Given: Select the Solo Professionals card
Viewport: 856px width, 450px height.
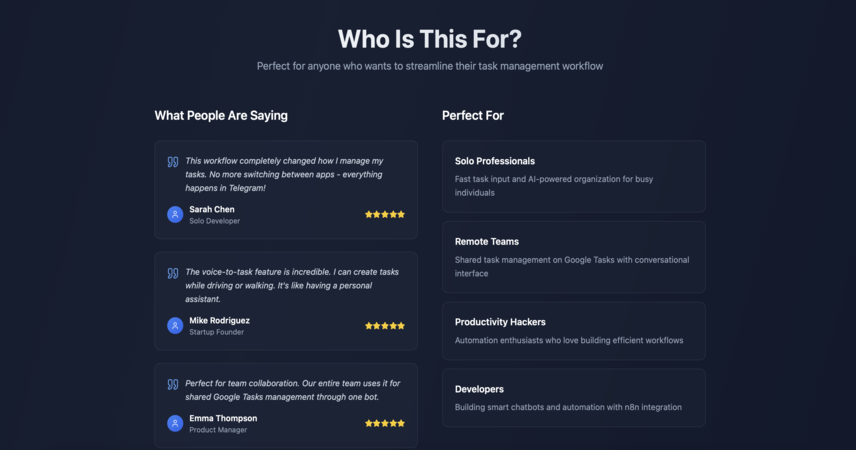Looking at the screenshot, I should [x=574, y=176].
